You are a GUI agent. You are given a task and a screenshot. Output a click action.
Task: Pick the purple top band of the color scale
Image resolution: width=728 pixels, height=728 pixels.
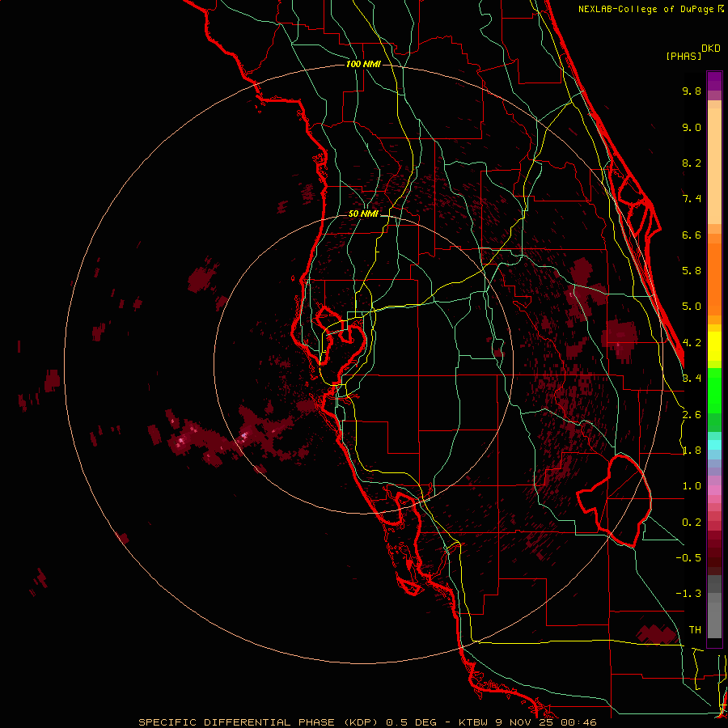coord(714,81)
